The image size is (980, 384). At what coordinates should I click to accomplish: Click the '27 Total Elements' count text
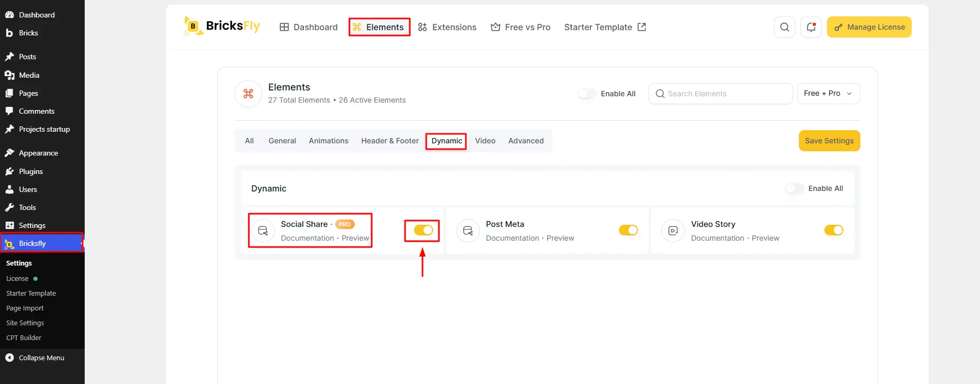pos(299,100)
